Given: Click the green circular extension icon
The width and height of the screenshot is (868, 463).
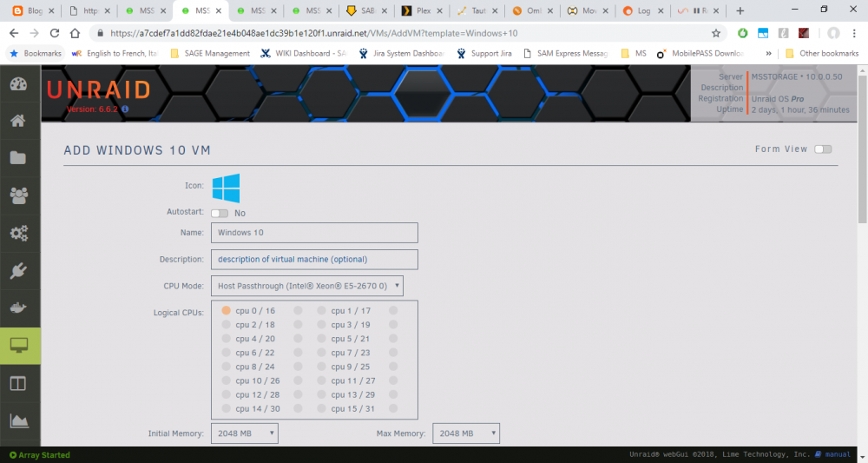Looking at the screenshot, I should pyautogui.click(x=742, y=33).
